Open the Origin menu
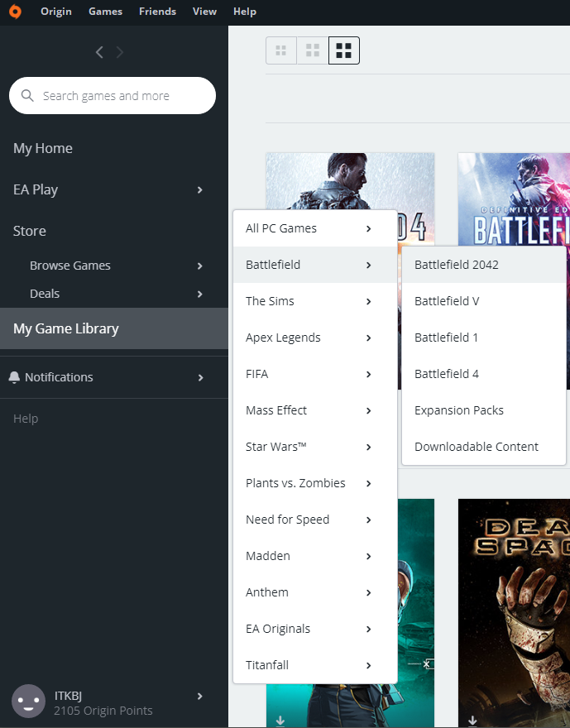 [56, 12]
